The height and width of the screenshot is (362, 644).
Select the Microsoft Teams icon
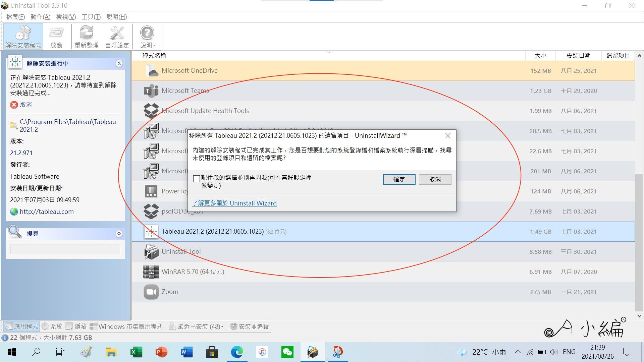pos(151,91)
